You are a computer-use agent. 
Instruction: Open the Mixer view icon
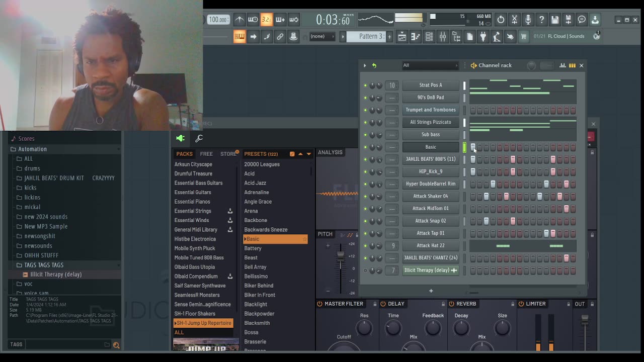click(x=443, y=36)
